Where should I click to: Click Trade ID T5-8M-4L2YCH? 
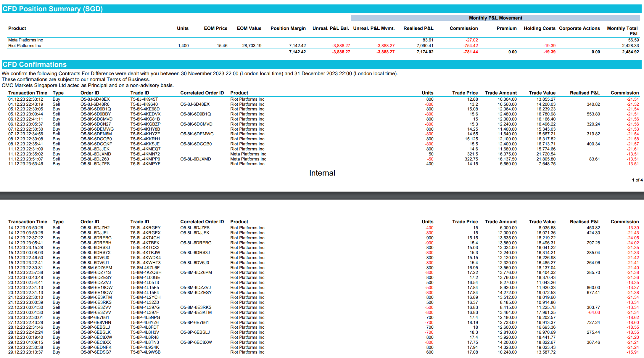click(x=146, y=297)
